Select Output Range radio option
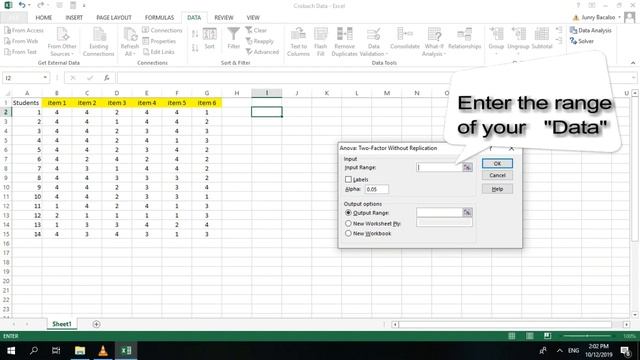This screenshot has height=360, width=640. 348,213
